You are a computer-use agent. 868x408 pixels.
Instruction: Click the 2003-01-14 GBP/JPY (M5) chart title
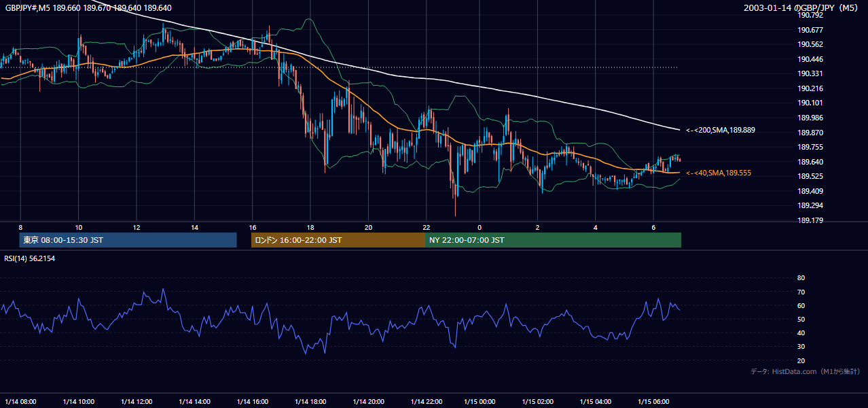(x=801, y=7)
